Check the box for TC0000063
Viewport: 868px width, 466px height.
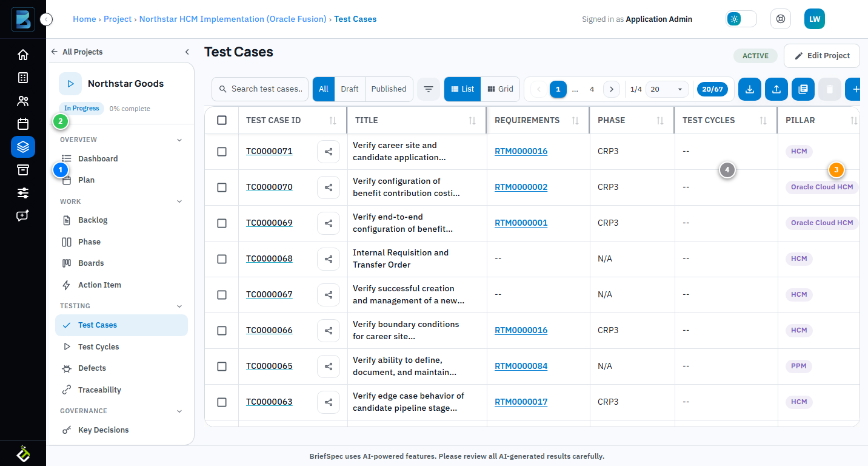tap(222, 402)
